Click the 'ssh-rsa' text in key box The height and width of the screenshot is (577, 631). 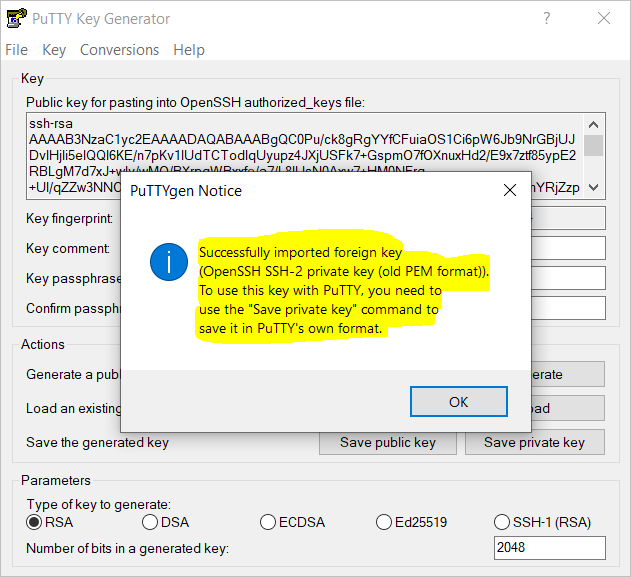(51, 123)
